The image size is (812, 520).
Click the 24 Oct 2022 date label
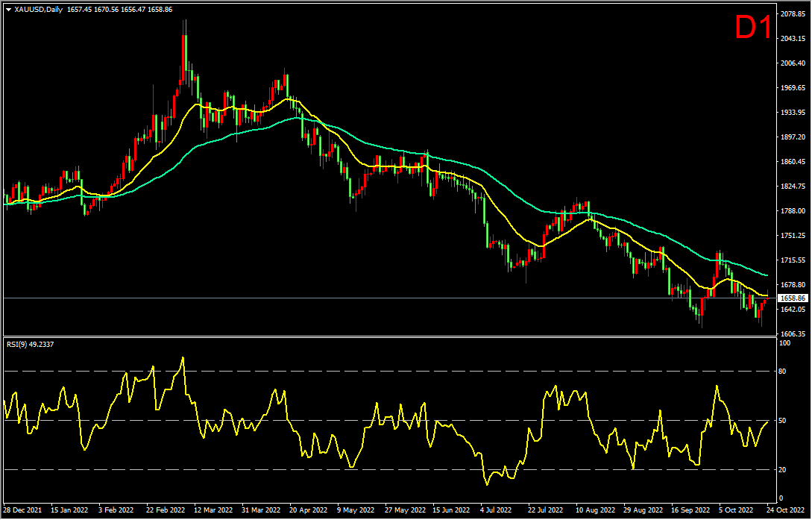click(786, 510)
